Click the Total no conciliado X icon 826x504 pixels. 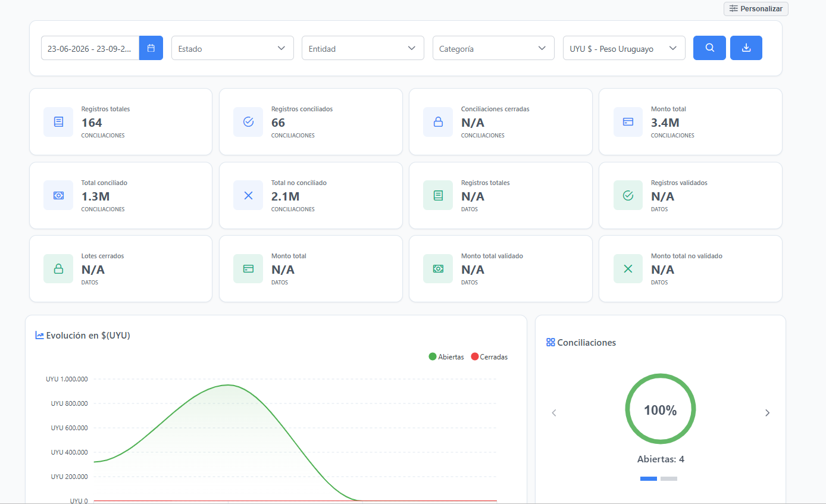(x=248, y=195)
